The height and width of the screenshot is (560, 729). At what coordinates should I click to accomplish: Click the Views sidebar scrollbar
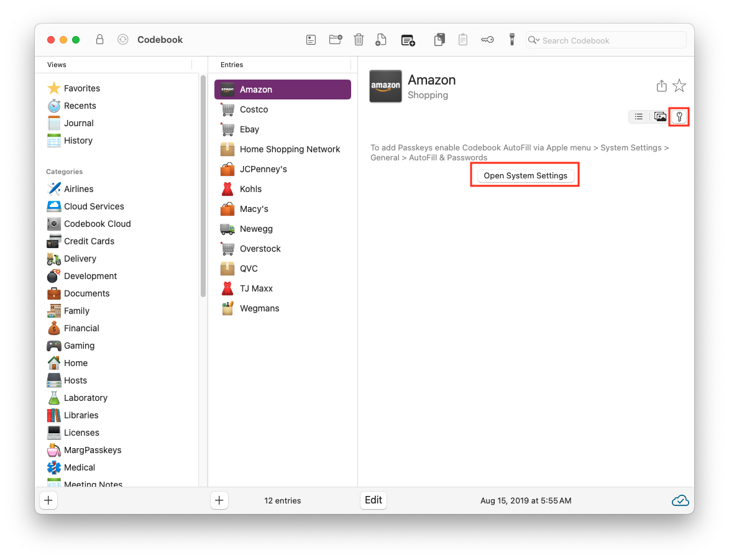[x=203, y=186]
